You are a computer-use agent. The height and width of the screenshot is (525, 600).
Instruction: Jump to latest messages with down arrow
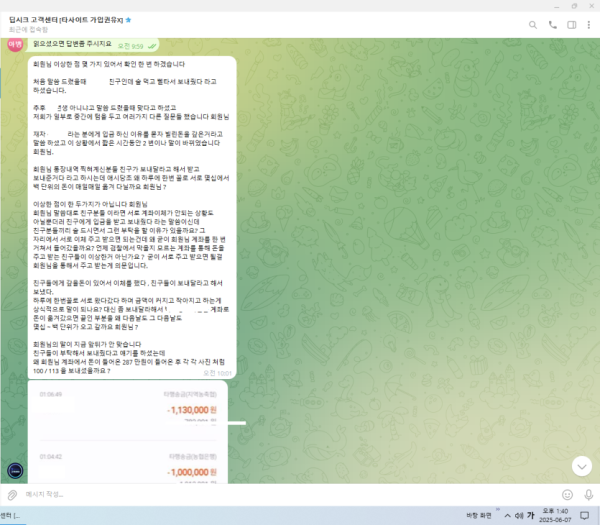(x=582, y=466)
